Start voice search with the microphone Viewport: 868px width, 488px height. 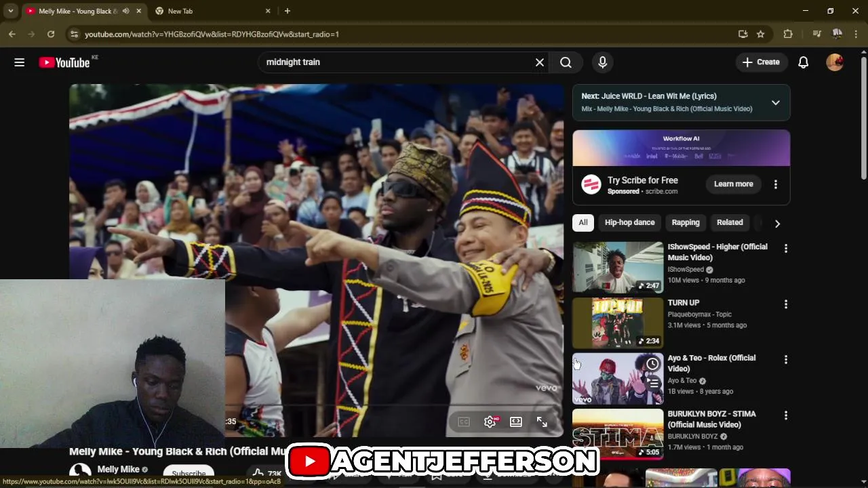tap(602, 62)
